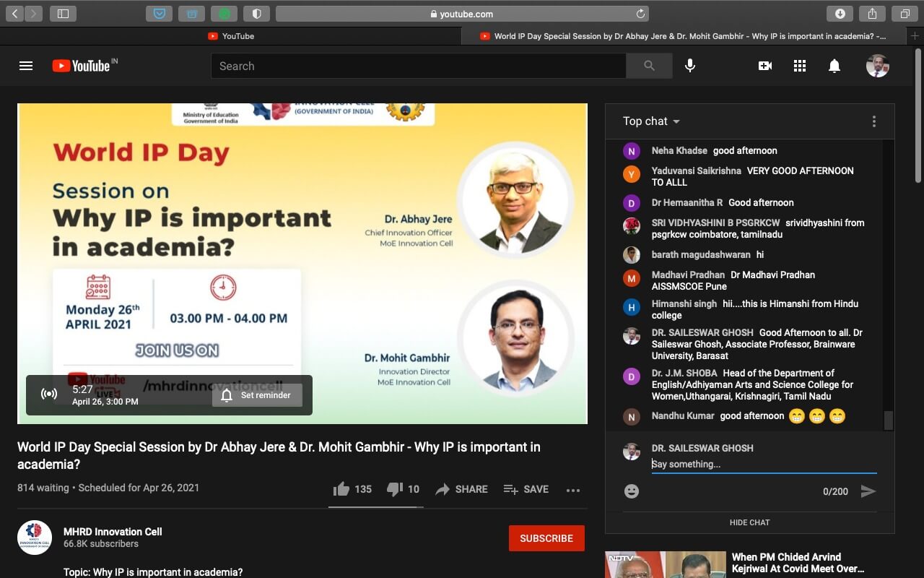924x578 pixels.
Task: Dislike the video with thumbs down
Action: (x=394, y=489)
